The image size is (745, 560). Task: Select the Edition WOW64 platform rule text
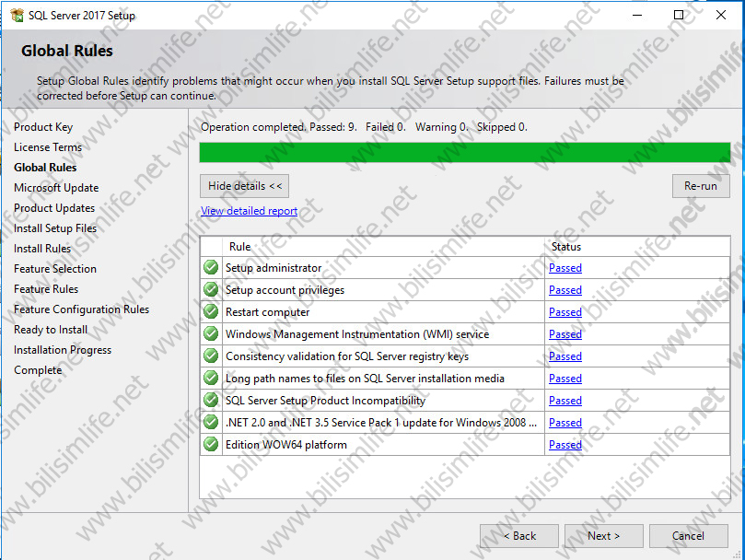[286, 445]
